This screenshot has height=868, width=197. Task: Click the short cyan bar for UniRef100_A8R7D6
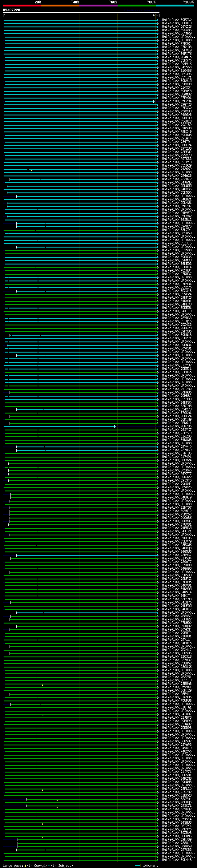tap(60, 426)
